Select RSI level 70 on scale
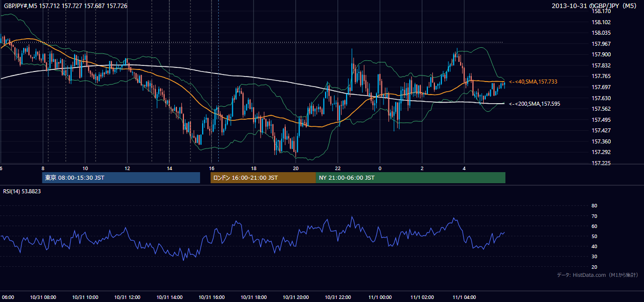 pyautogui.click(x=594, y=216)
